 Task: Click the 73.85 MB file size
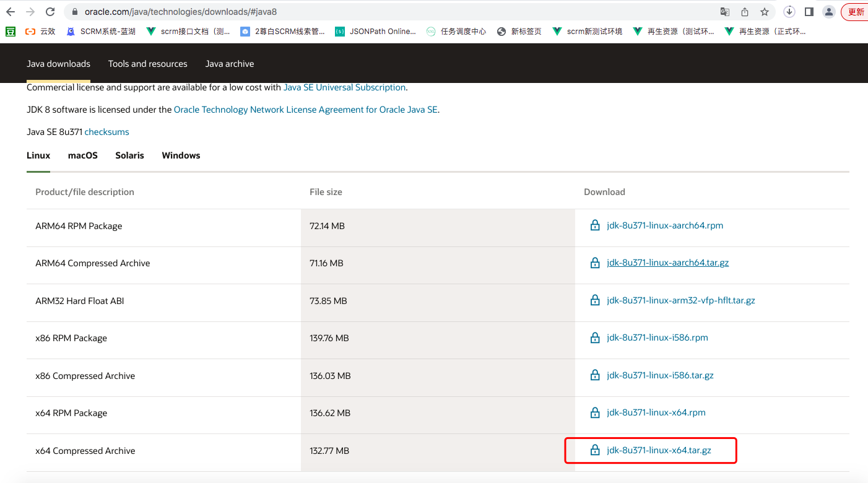[328, 301]
